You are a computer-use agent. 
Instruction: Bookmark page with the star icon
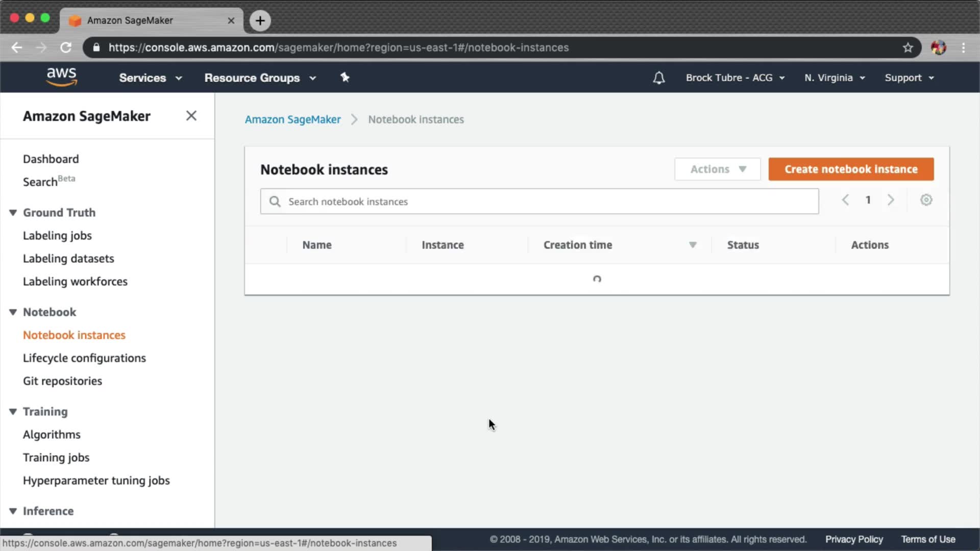click(x=908, y=47)
